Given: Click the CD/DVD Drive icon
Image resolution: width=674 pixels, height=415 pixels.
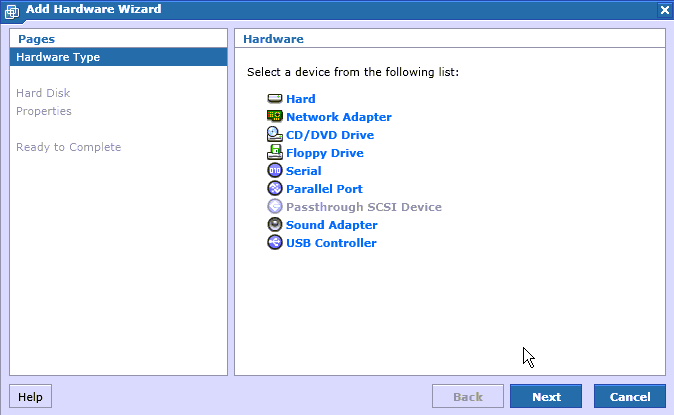Looking at the screenshot, I should [x=275, y=135].
